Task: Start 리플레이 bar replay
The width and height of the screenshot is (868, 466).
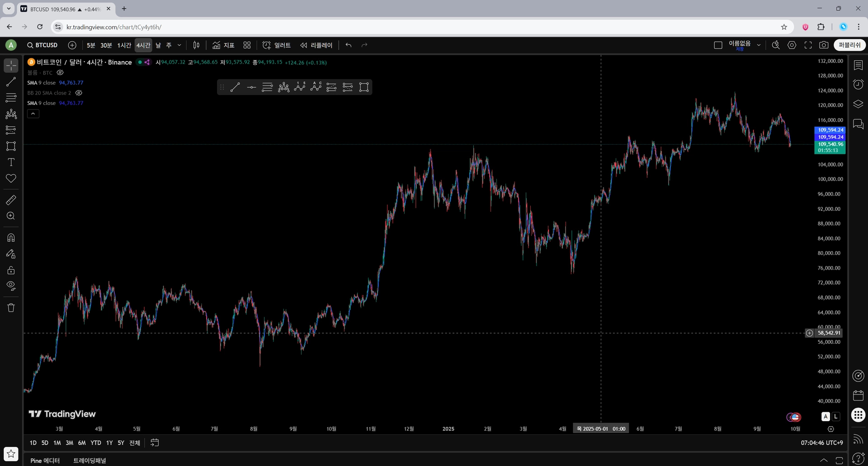Action: (x=316, y=45)
